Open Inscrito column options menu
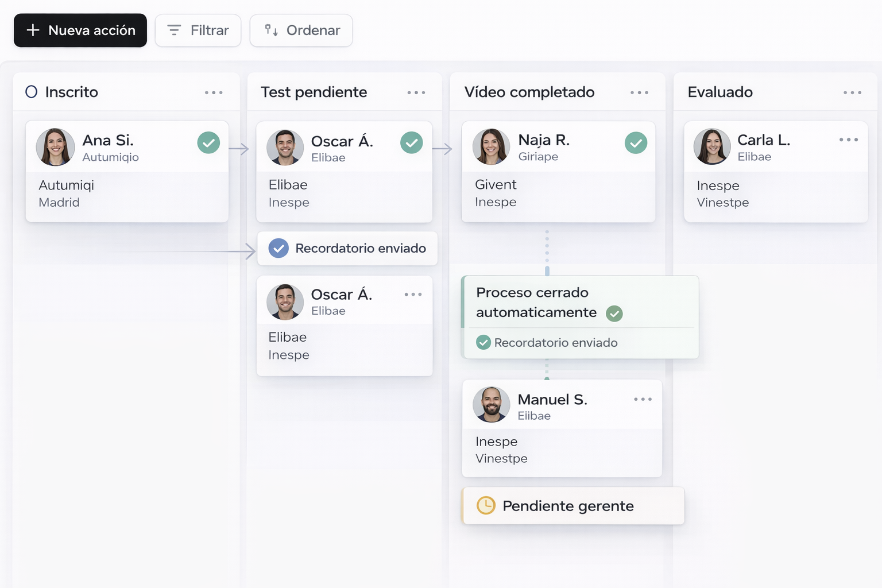 pos(214,92)
